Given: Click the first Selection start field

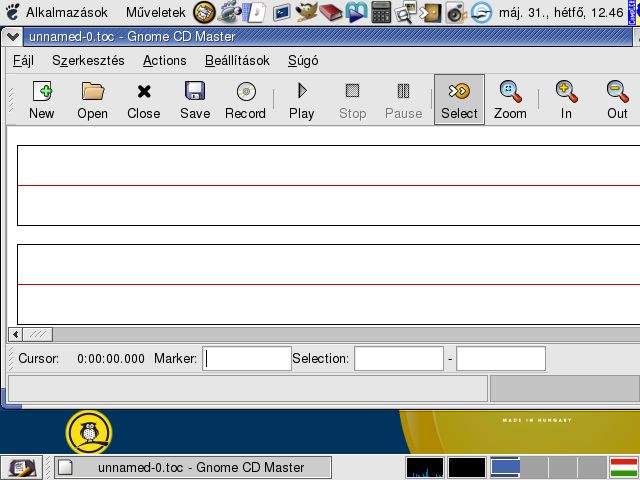Looking at the screenshot, I should coord(398,358).
